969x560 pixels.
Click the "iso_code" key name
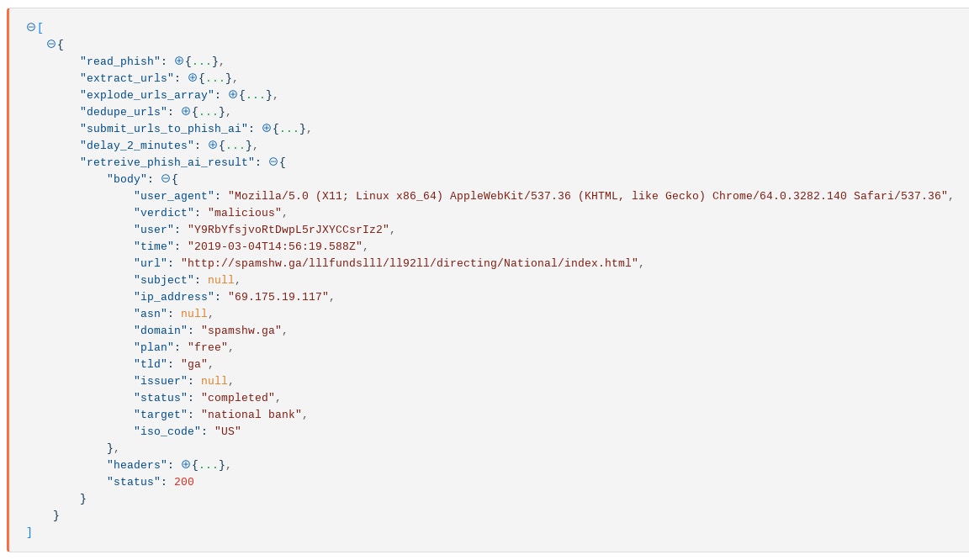pyautogui.click(x=167, y=431)
